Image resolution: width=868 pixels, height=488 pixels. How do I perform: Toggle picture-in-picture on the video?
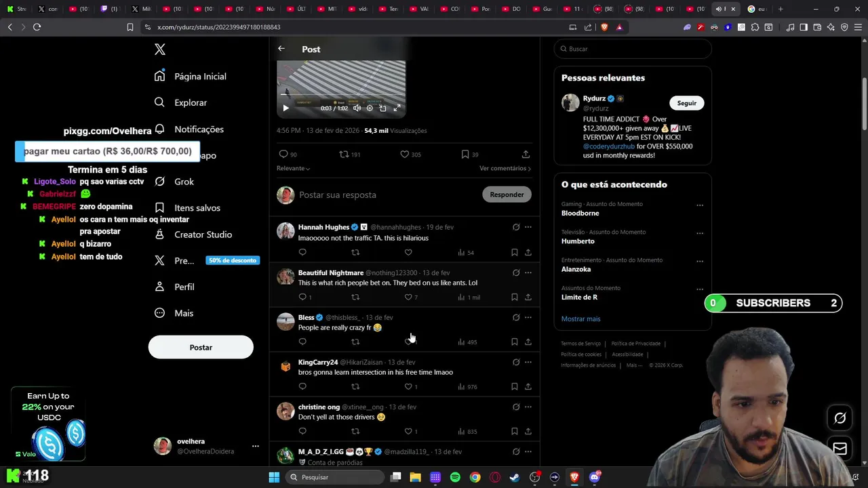coord(383,108)
